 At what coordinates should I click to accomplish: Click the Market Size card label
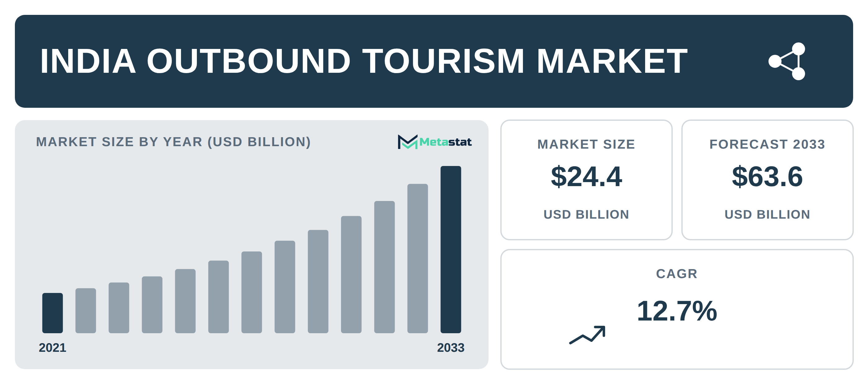pos(586,144)
